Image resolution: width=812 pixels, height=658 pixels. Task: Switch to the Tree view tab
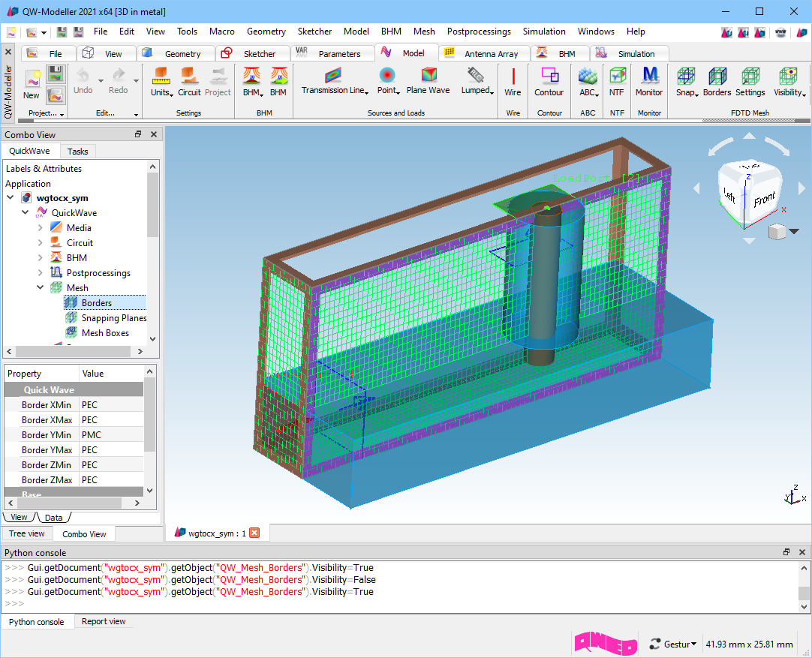coord(27,533)
